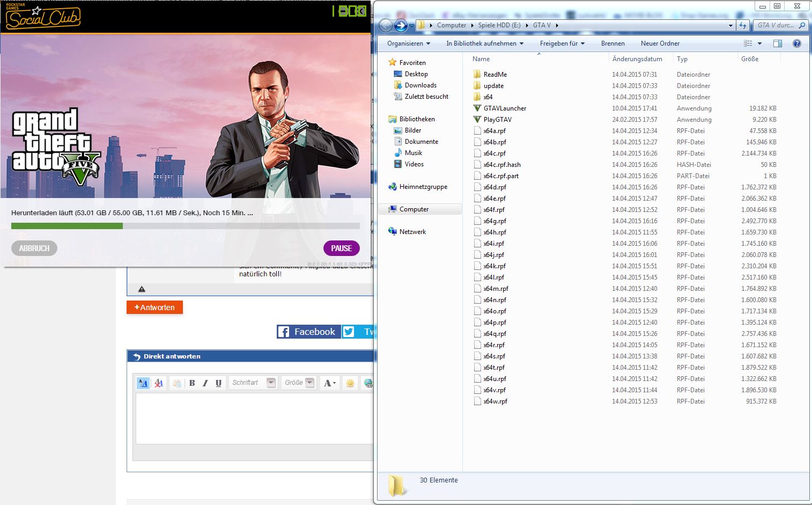Select Computer in the navigation pane
This screenshot has width=812, height=505.
tap(420, 209)
